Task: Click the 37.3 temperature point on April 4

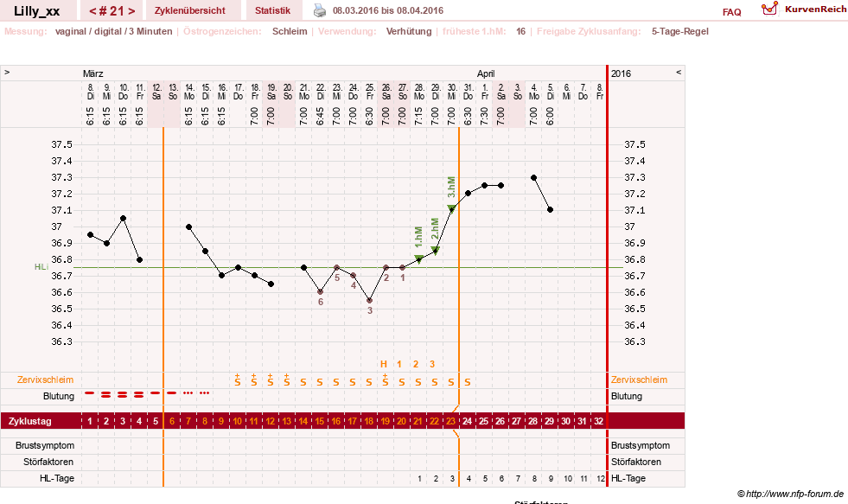Action: (534, 177)
